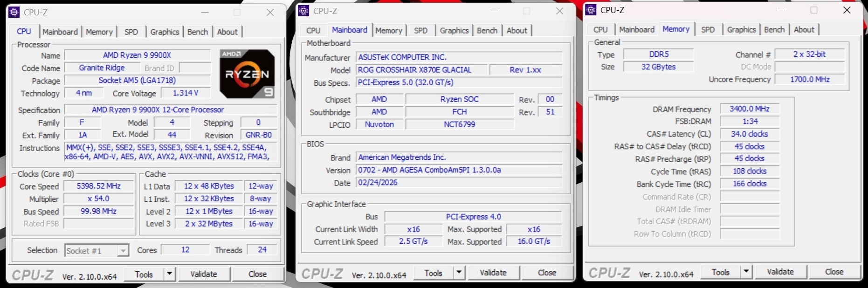The image size is (868, 288).
Task: Click Close button in middle window
Action: click(547, 273)
